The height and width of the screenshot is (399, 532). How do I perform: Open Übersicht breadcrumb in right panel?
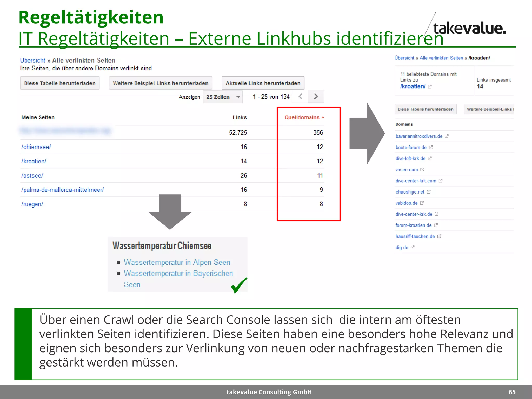(404, 58)
